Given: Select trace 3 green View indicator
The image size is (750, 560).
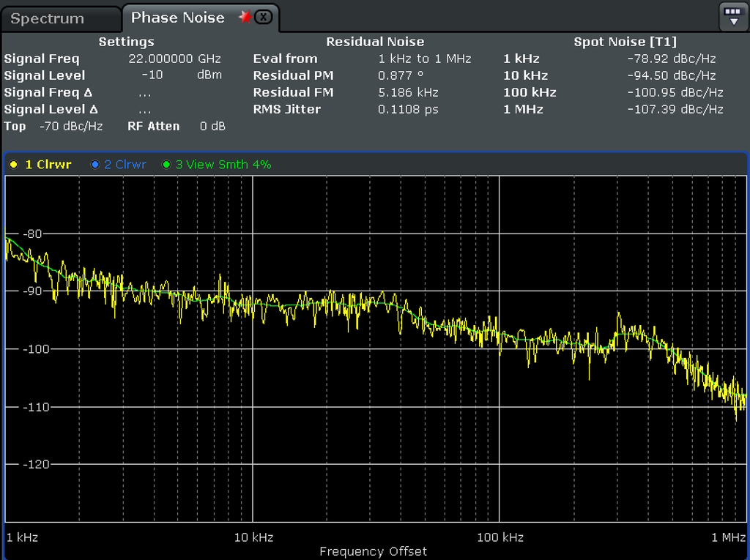Looking at the screenshot, I should [x=166, y=165].
